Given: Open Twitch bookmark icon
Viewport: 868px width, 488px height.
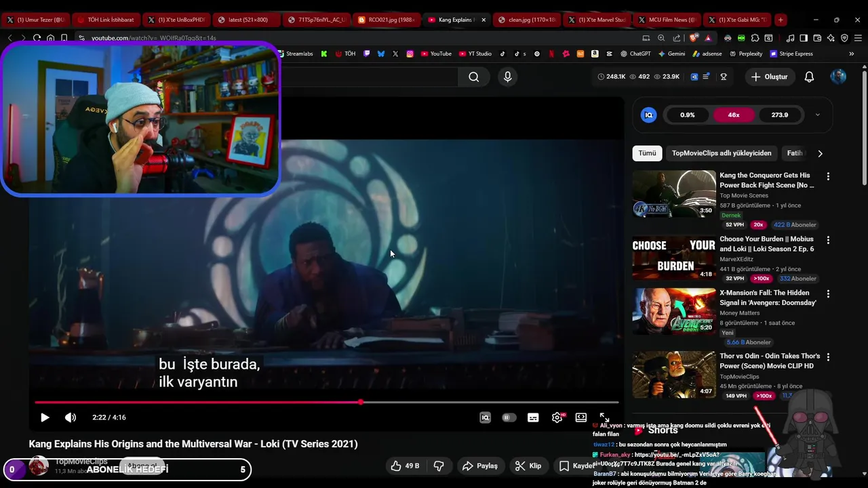Looking at the screenshot, I should point(367,54).
